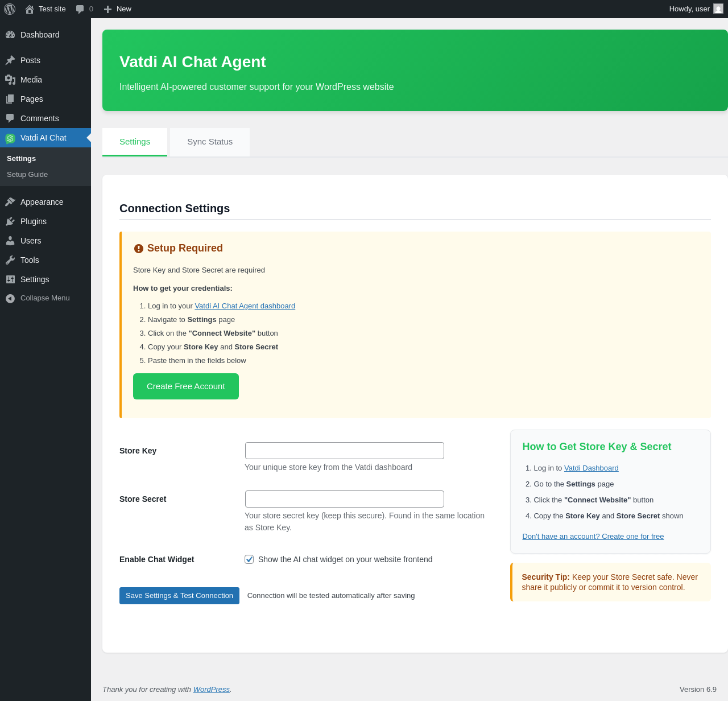
Task: Open the Vatdi Dashboard link in help box
Action: [x=591, y=468]
